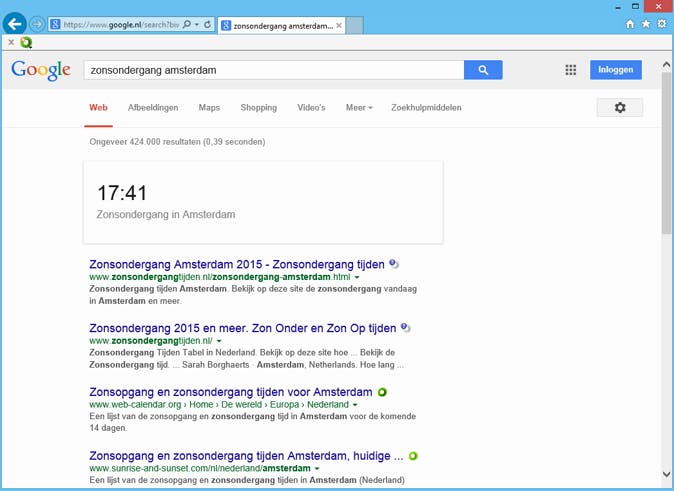Expand arrow next to zonsondergang-amsterdam.html URL
This screenshot has height=491, width=674.
357,277
